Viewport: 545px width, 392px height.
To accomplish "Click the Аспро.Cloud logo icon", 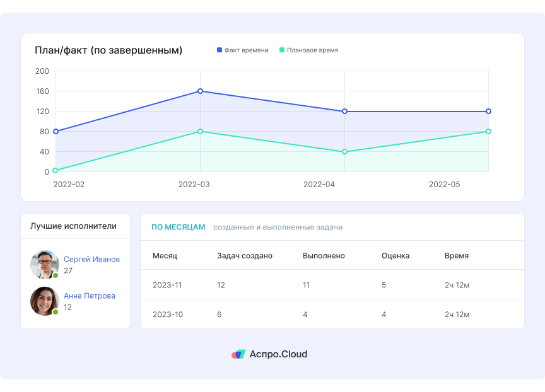I will (x=238, y=354).
